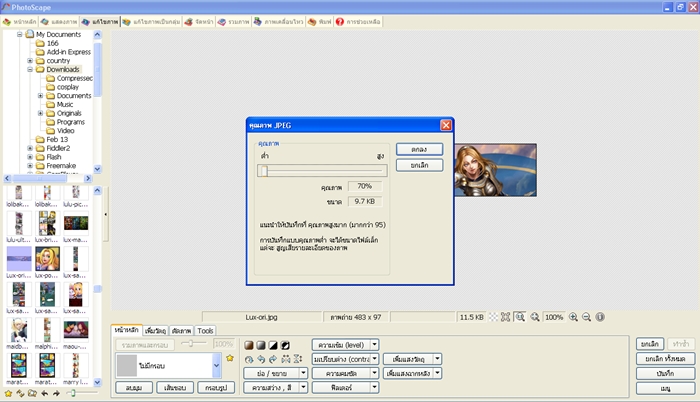700x402 pixels.
Task: Switch to the แก้ไขภาพเป็นกลุ่ม batch editor tab
Action: (152, 21)
